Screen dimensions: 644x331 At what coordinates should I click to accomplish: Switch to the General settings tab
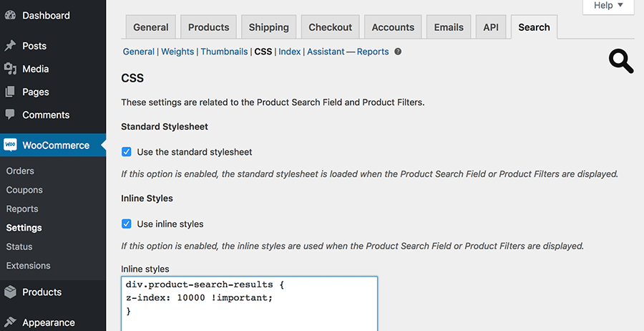(151, 27)
